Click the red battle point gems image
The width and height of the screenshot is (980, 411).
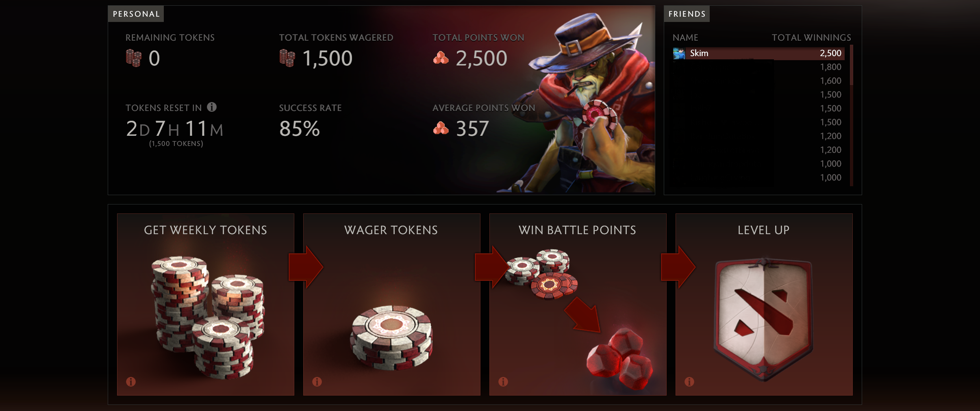pos(620,359)
